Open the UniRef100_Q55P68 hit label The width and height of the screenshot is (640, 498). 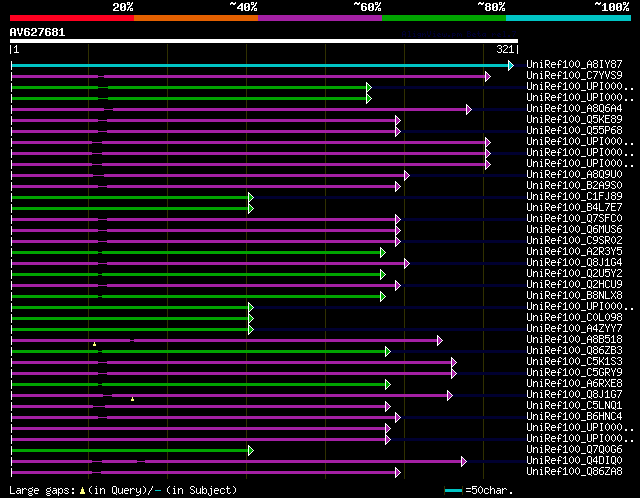coord(574,131)
